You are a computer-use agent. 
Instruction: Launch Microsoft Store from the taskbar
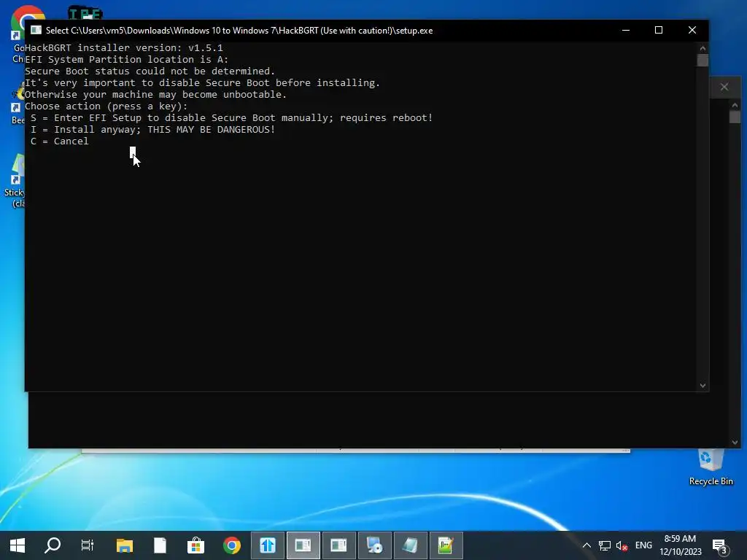point(196,545)
